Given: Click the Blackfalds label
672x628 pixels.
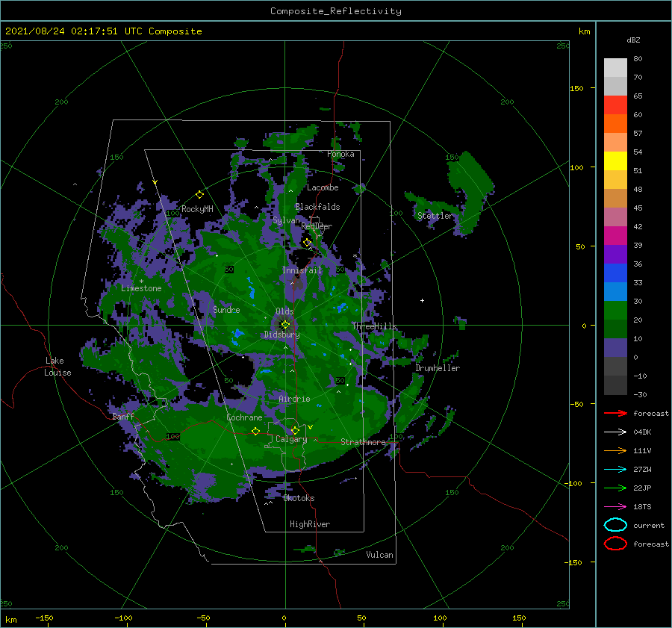Looking at the screenshot, I should click(317, 207).
